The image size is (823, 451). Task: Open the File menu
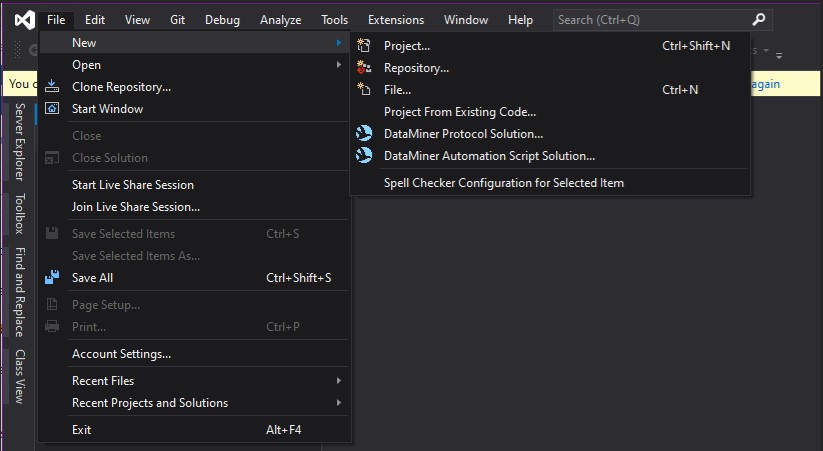(56, 20)
